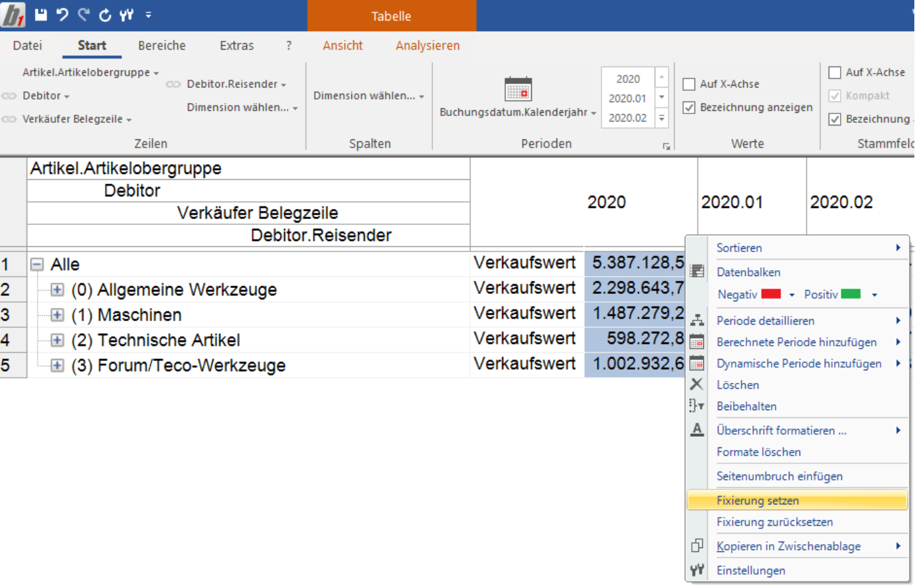Toggle Auf X-Achse checkbox in Stammfelder
This screenshot has height=588, width=915.
point(835,72)
